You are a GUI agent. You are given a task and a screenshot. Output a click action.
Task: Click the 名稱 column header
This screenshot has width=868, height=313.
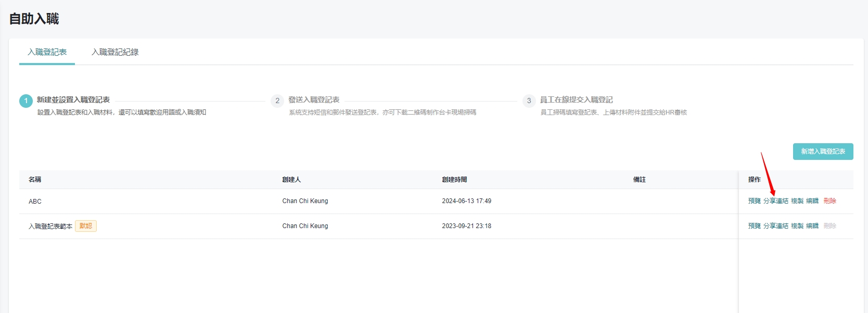click(35, 180)
